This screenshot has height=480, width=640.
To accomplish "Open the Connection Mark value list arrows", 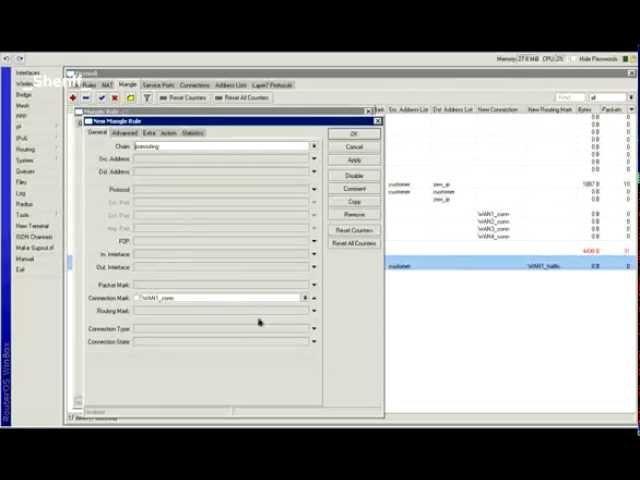I will (x=305, y=298).
